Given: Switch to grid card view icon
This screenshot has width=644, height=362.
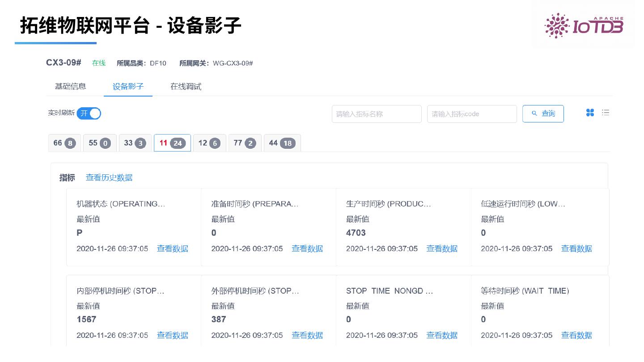Looking at the screenshot, I should point(590,113).
